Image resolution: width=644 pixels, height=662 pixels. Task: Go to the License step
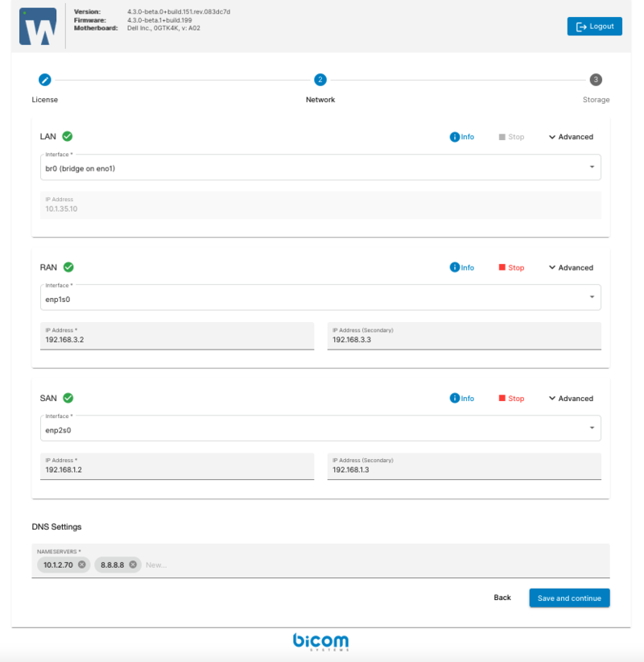(45, 80)
